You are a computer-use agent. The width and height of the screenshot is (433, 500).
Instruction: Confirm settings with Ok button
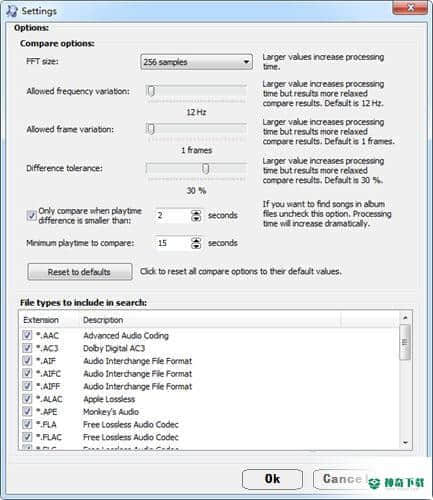[272, 479]
